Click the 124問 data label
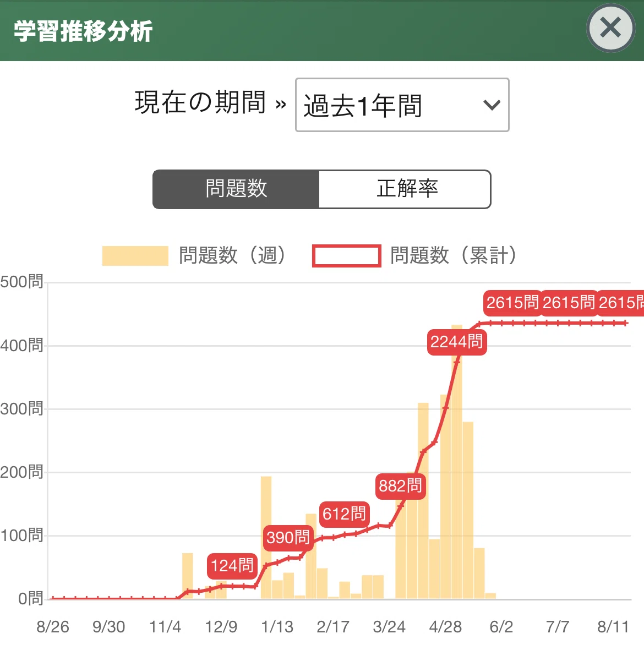This screenshot has height=650, width=644. coord(232,565)
